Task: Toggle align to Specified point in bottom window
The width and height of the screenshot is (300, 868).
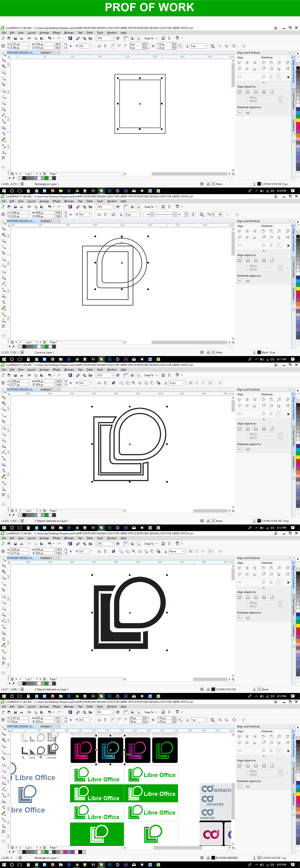Action: pyautogui.click(x=272, y=766)
